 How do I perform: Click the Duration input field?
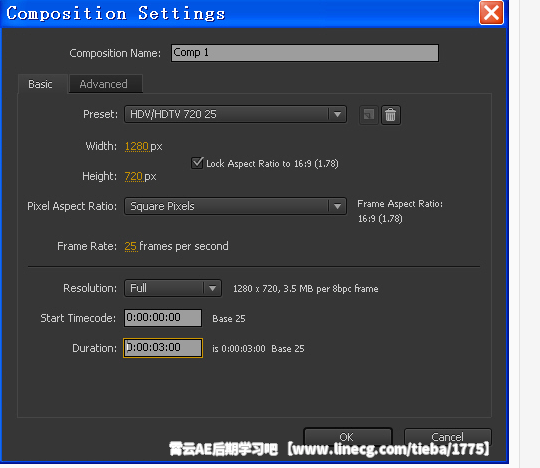click(x=163, y=348)
